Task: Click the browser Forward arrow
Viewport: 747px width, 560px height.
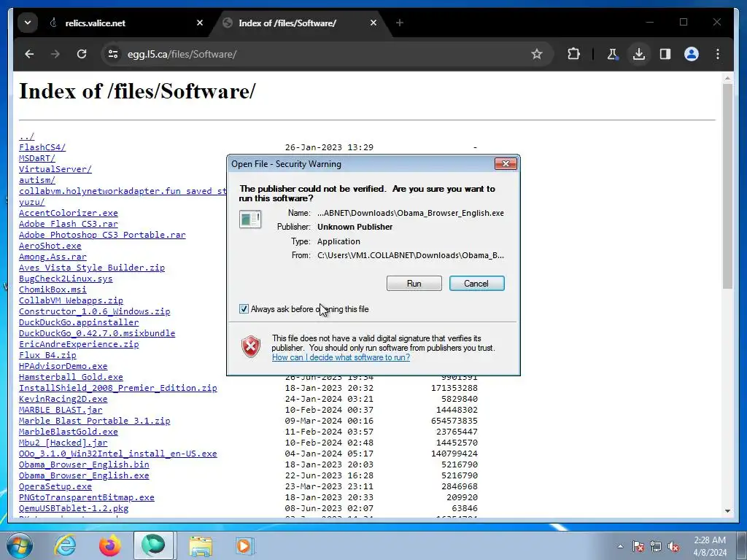Action: 55,54
